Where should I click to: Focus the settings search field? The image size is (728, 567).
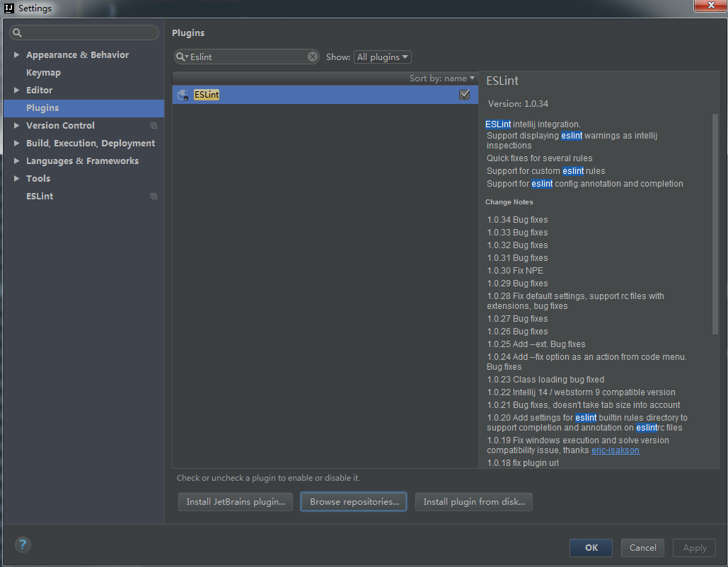click(x=84, y=33)
